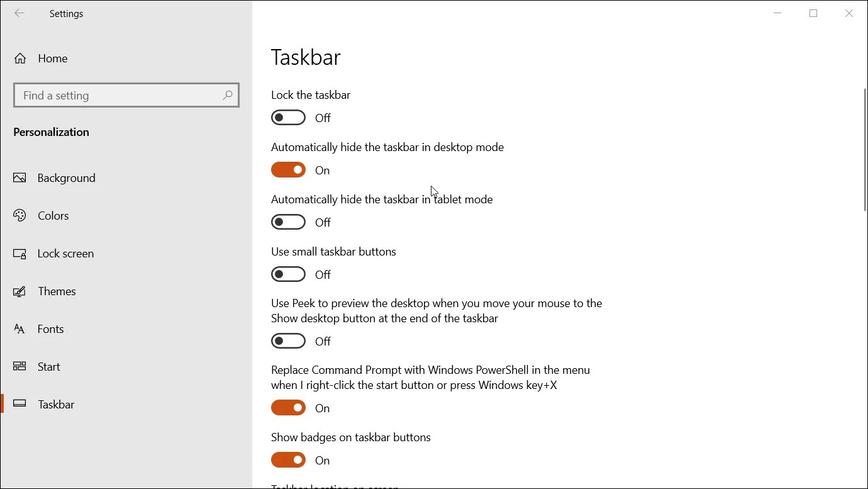Turn on Peek desktop preview toggle
The image size is (868, 489).
288,341
